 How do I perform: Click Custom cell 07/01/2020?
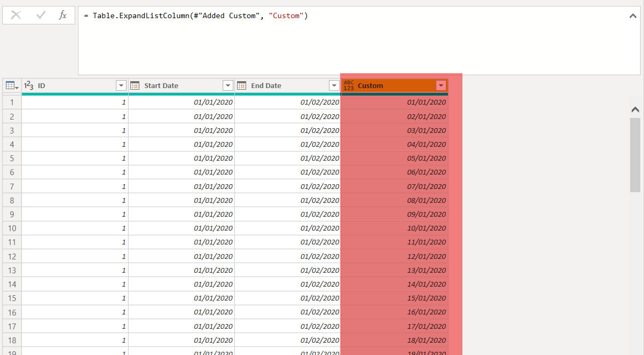[395, 186]
